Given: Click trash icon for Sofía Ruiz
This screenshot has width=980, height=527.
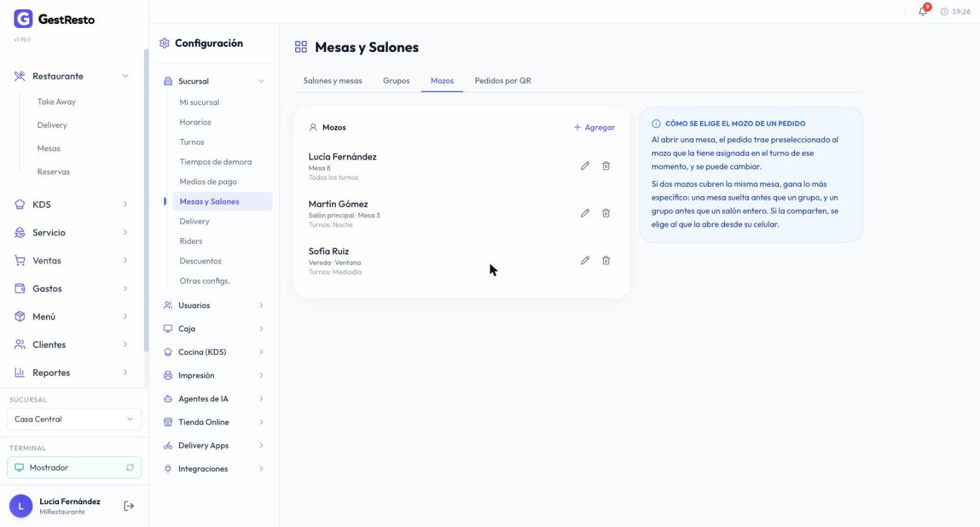Looking at the screenshot, I should click(606, 261).
